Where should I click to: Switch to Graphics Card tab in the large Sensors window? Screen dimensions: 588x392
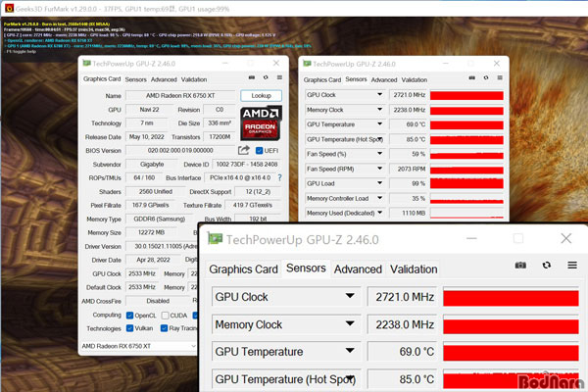(x=243, y=269)
